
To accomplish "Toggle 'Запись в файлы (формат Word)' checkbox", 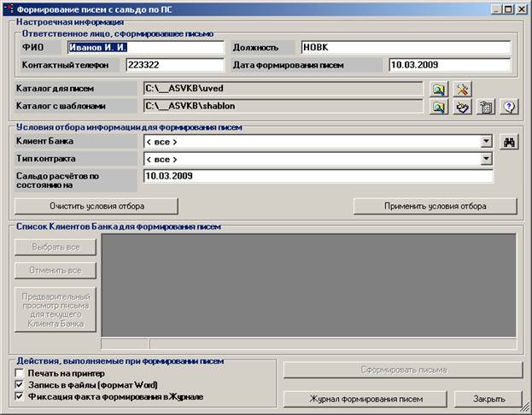I will pos(20,385).
